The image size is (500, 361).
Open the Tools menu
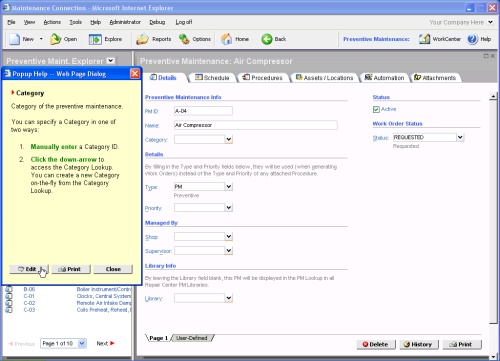pos(76,22)
